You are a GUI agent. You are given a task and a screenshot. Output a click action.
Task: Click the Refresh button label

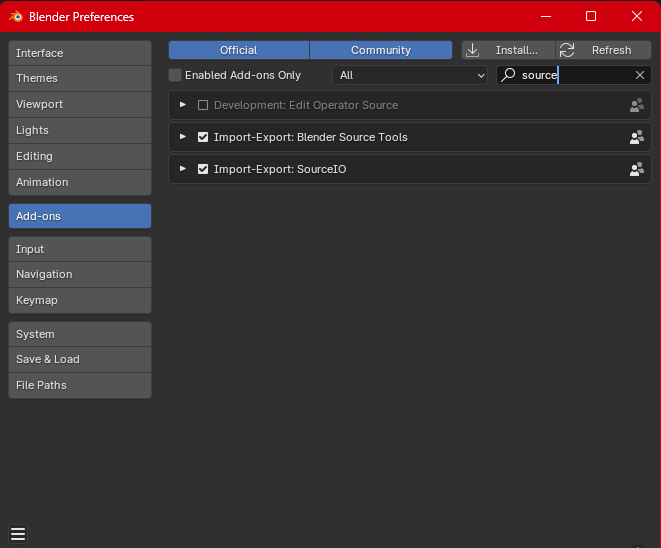click(x=611, y=50)
